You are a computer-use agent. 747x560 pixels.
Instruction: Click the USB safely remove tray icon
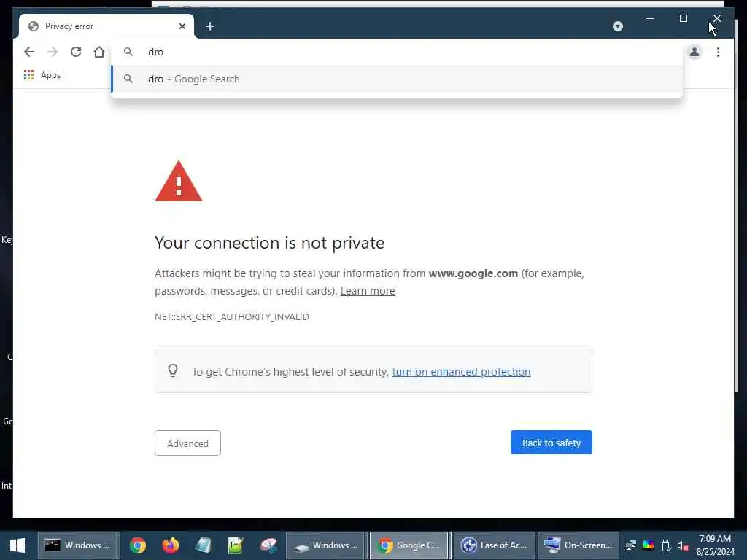(x=667, y=545)
